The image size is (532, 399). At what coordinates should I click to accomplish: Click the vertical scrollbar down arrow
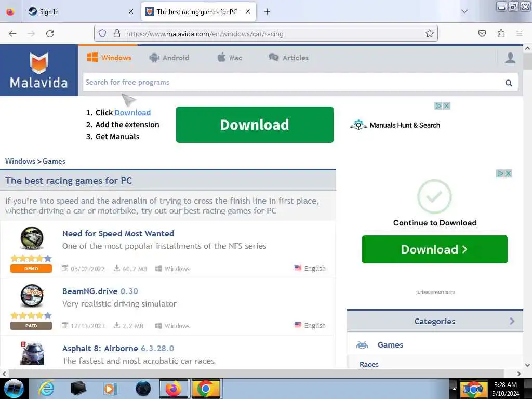[x=527, y=365]
